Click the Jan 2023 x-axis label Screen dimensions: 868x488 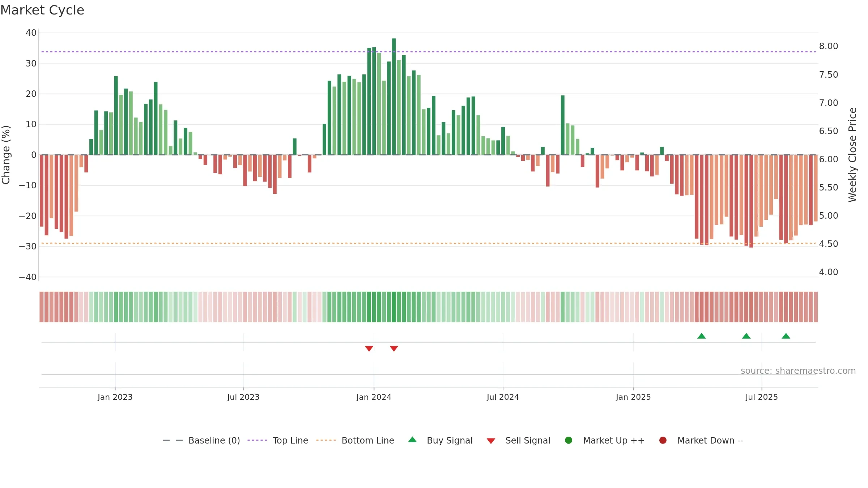click(x=115, y=397)
